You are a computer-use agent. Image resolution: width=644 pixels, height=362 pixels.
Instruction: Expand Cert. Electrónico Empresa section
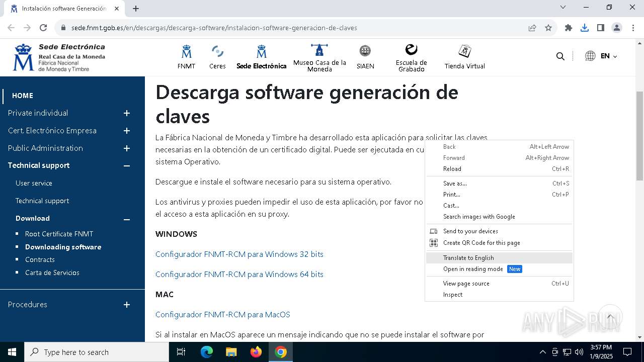(x=127, y=131)
